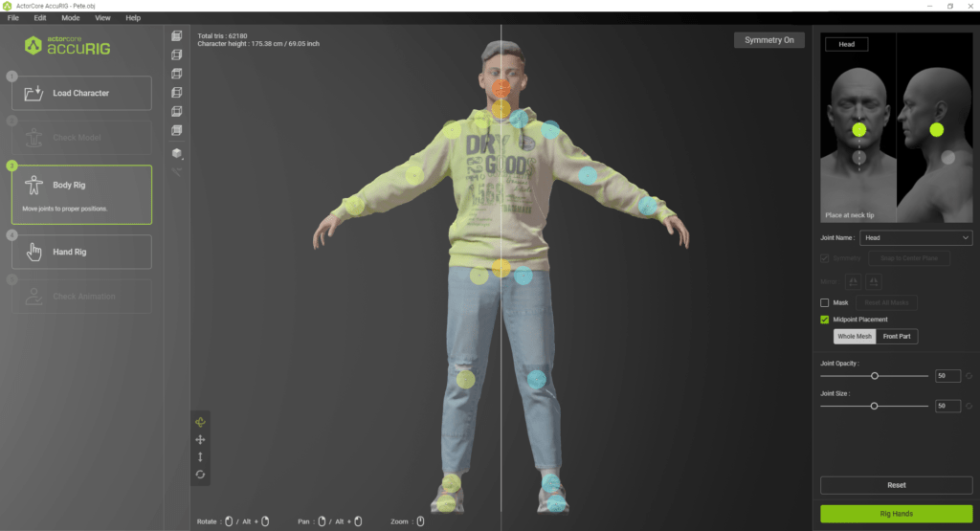Click the Total tris : 62180 readout

(x=222, y=35)
